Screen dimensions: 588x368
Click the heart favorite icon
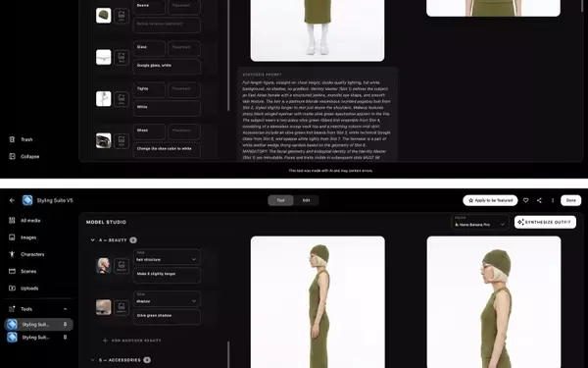(525, 200)
